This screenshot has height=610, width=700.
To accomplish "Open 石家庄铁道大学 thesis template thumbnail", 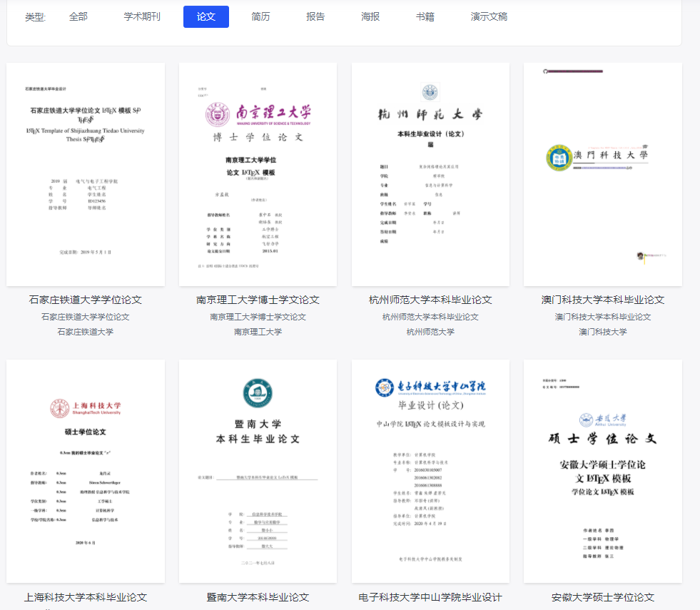I will 86,175.
